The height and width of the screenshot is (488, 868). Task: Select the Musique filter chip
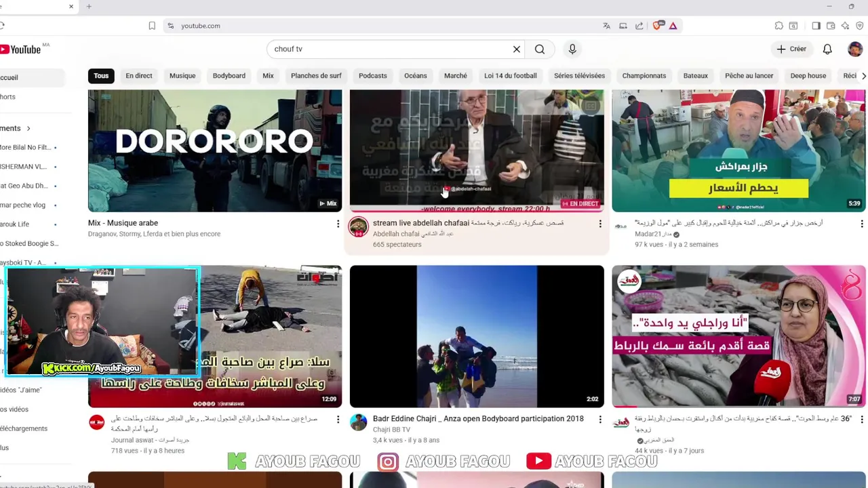click(x=182, y=76)
